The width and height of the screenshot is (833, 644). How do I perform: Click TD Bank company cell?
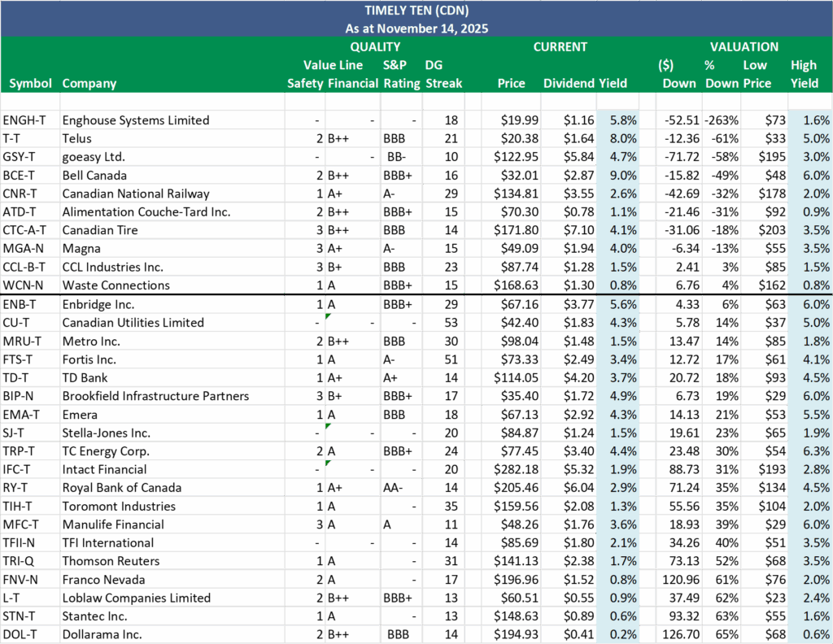coord(172,378)
